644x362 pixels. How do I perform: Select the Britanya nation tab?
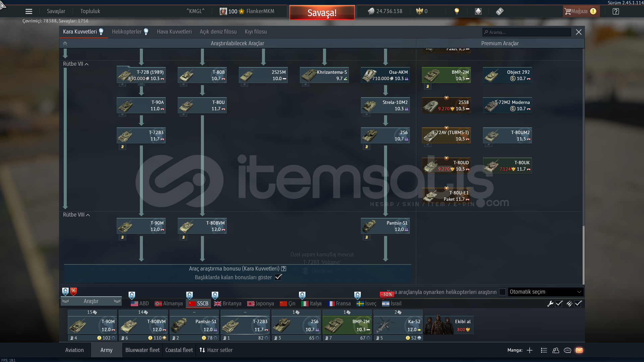click(228, 304)
